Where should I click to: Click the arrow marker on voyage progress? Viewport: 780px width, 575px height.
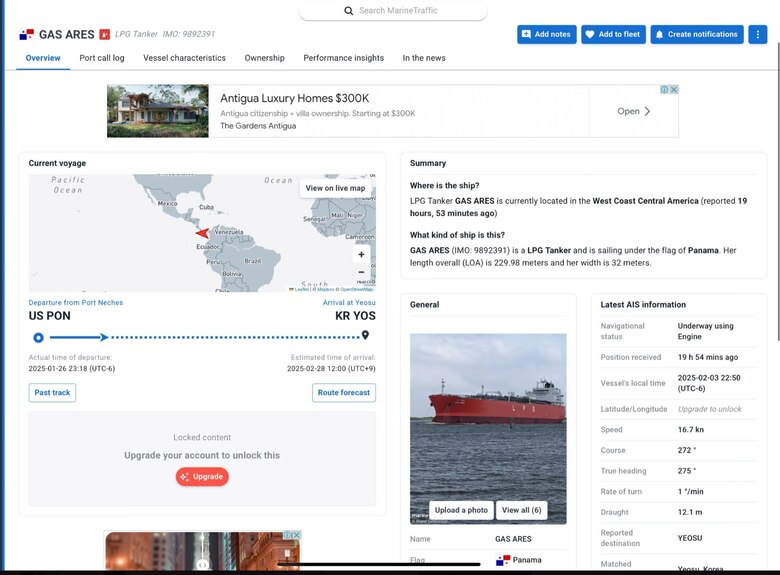pyautogui.click(x=104, y=337)
